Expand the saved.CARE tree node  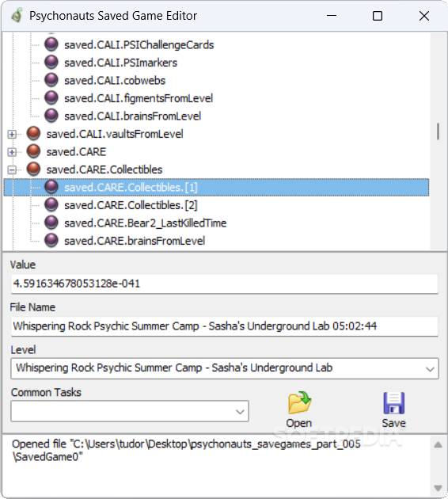12,152
